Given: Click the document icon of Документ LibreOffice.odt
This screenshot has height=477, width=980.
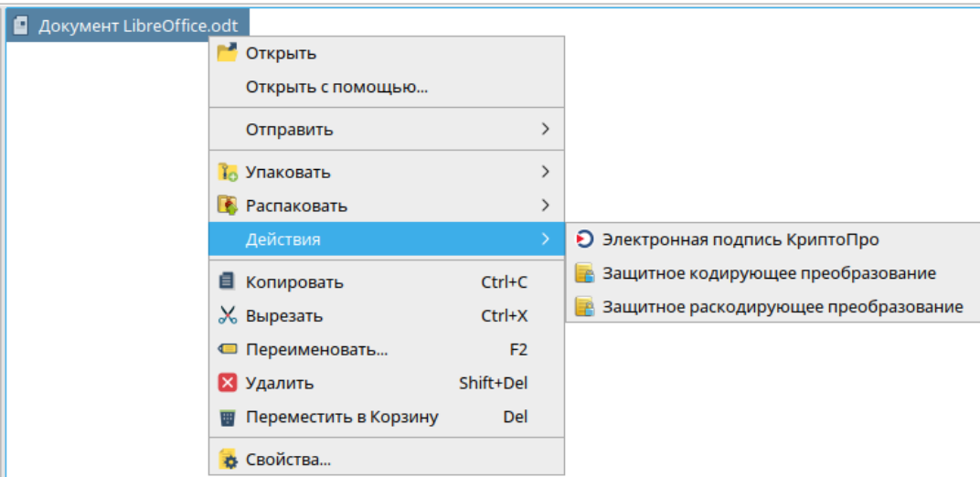Looking at the screenshot, I should 21,26.
